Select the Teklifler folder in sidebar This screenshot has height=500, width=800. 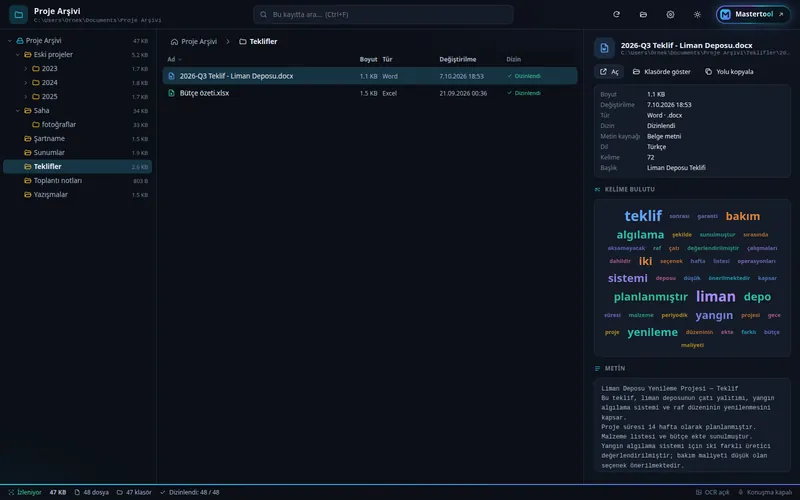pos(78,166)
